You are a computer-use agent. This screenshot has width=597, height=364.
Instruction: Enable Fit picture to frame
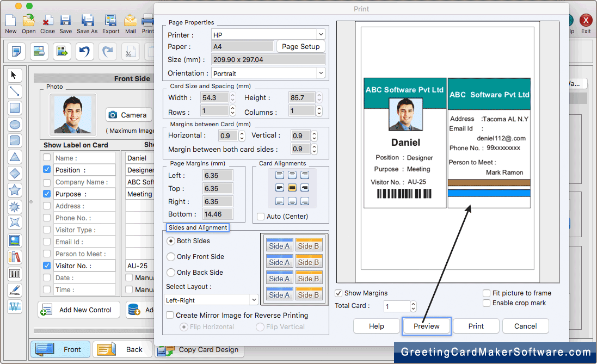486,293
